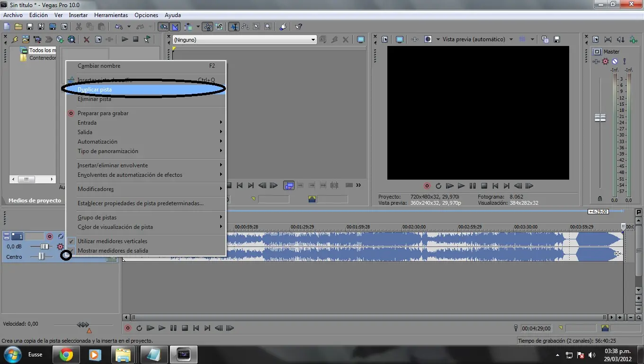Toggle Automatic Crossfades in the main toolbar

[x=175, y=27]
